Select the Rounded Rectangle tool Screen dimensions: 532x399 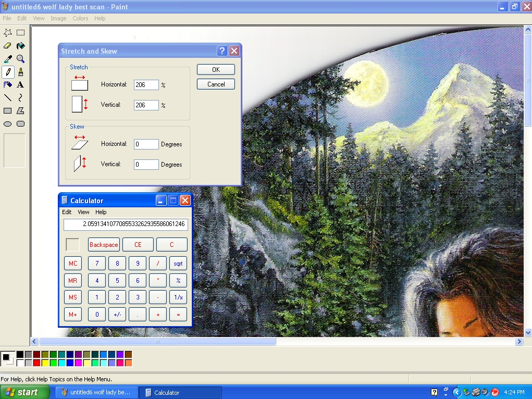point(21,124)
